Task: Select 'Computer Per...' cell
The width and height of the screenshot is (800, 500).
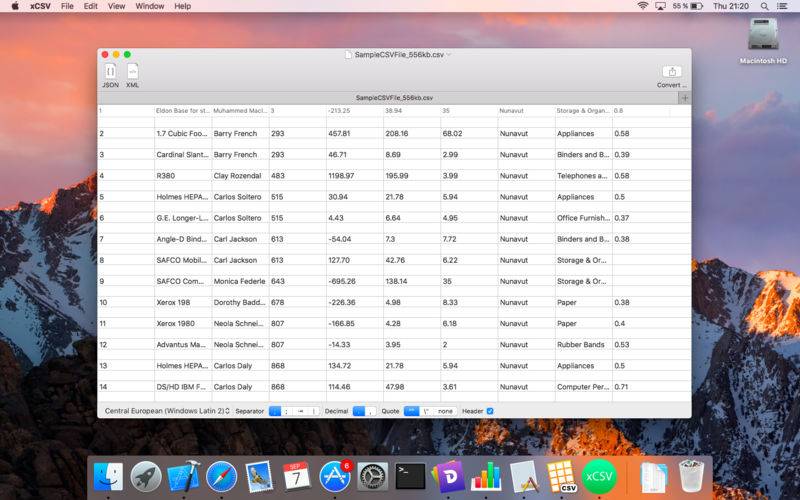Action: [583, 387]
